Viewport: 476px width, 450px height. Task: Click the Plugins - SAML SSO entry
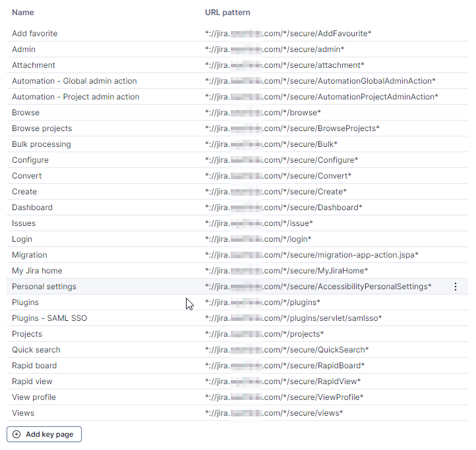pos(49,318)
